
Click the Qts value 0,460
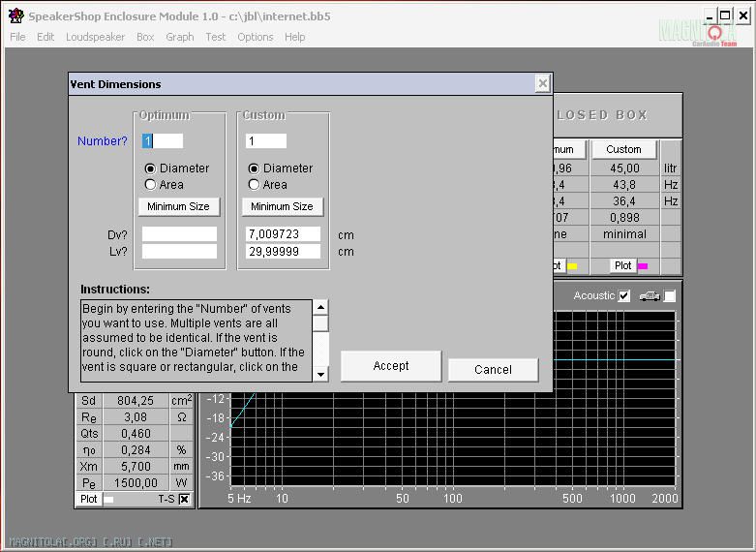136,433
